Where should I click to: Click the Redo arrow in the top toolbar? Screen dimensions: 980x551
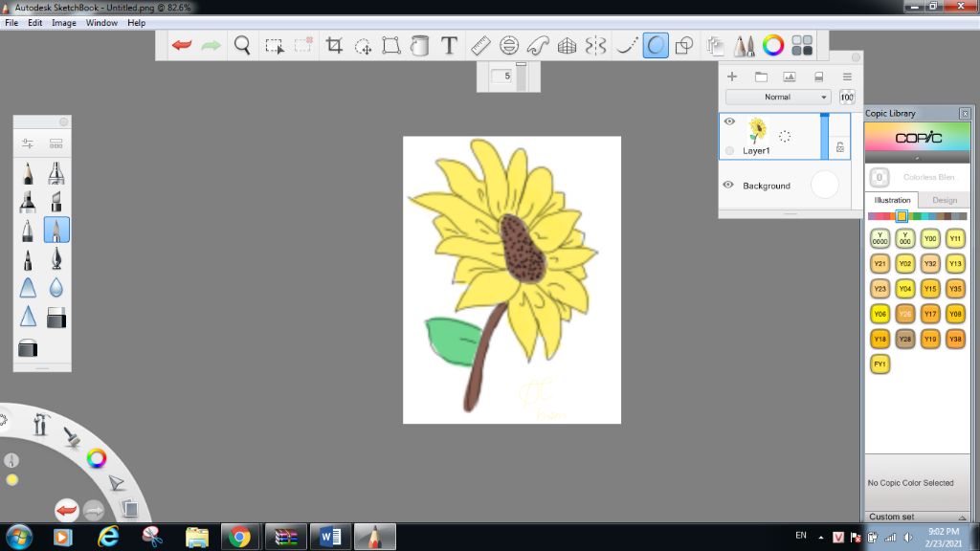click(212, 45)
